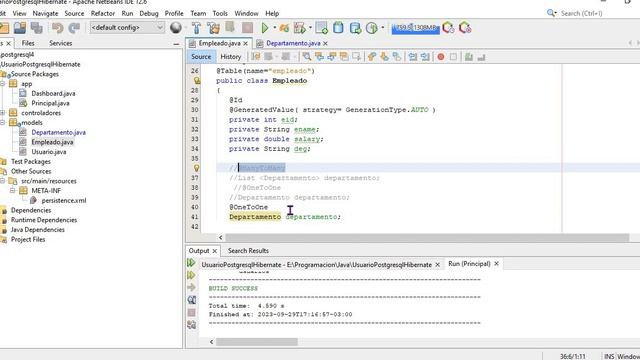
Task: Stop macro recording square icon
Action: click(453, 57)
